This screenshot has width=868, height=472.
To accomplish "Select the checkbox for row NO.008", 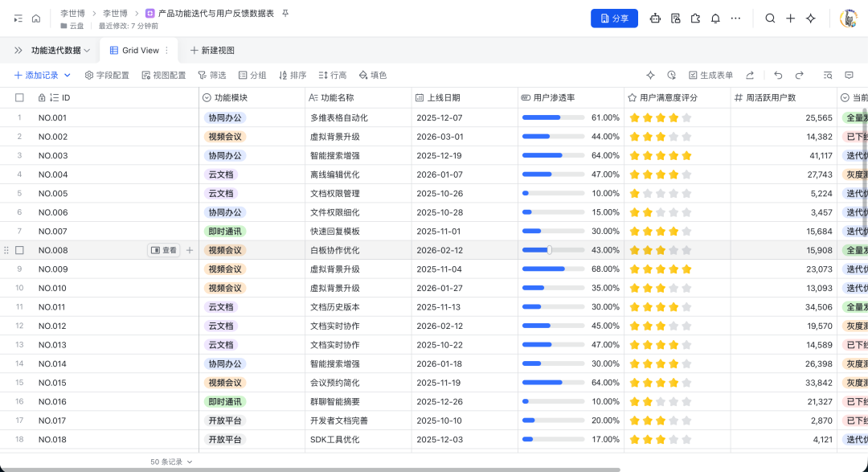I will pos(20,250).
